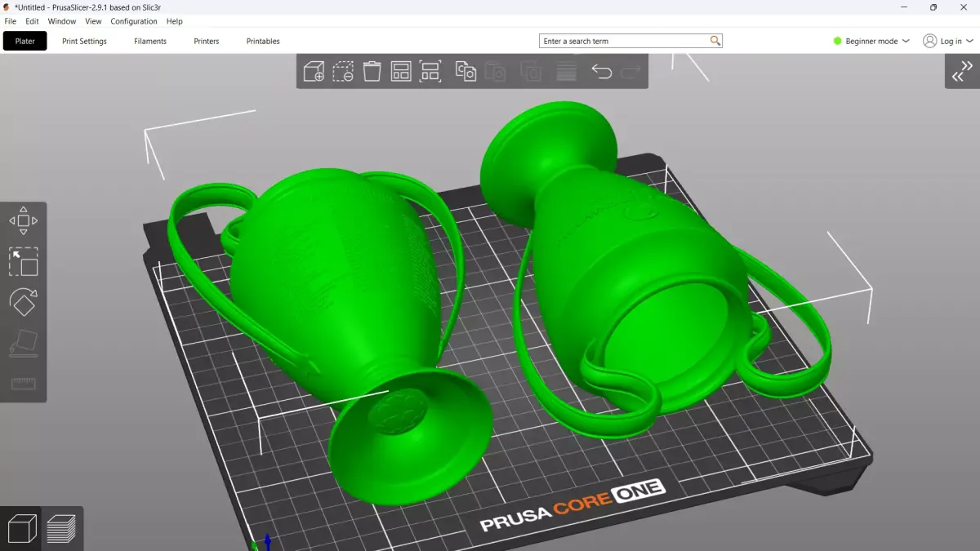This screenshot has width=980, height=551.
Task: Switch to the Plater tab
Action: (x=25, y=41)
